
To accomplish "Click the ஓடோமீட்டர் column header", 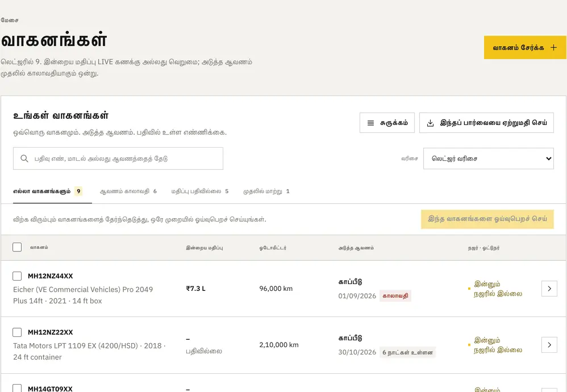I will (273, 248).
